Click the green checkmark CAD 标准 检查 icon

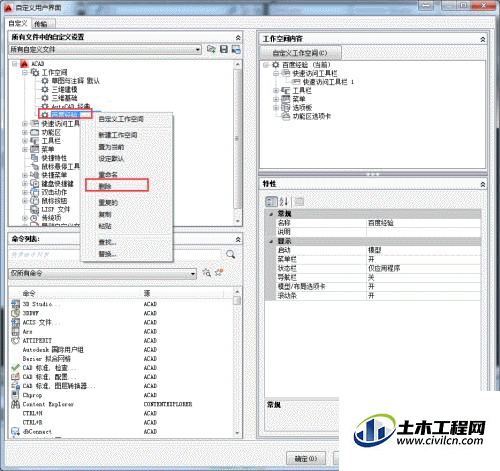[15, 368]
